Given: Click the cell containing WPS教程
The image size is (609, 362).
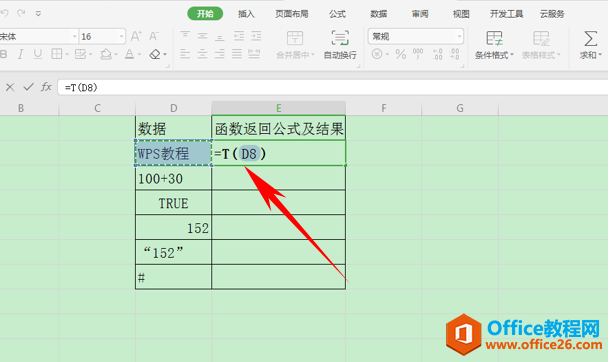Looking at the screenshot, I should 174,153.
